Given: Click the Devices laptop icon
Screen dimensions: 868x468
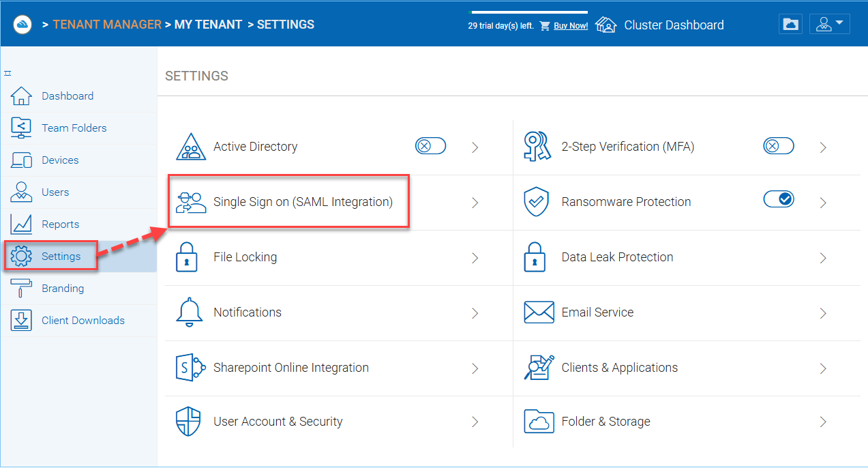Looking at the screenshot, I should pyautogui.click(x=21, y=160).
